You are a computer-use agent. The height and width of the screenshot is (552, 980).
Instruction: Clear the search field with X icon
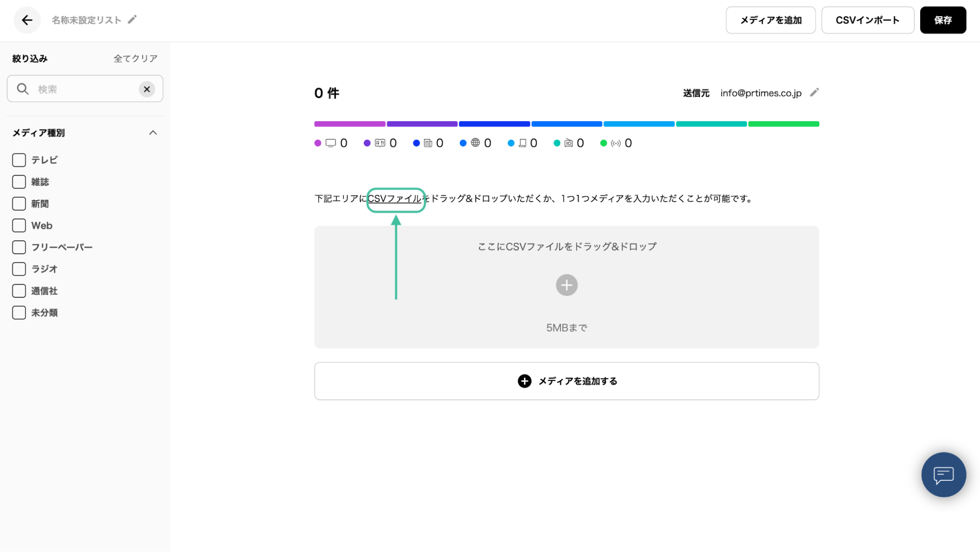click(x=147, y=89)
